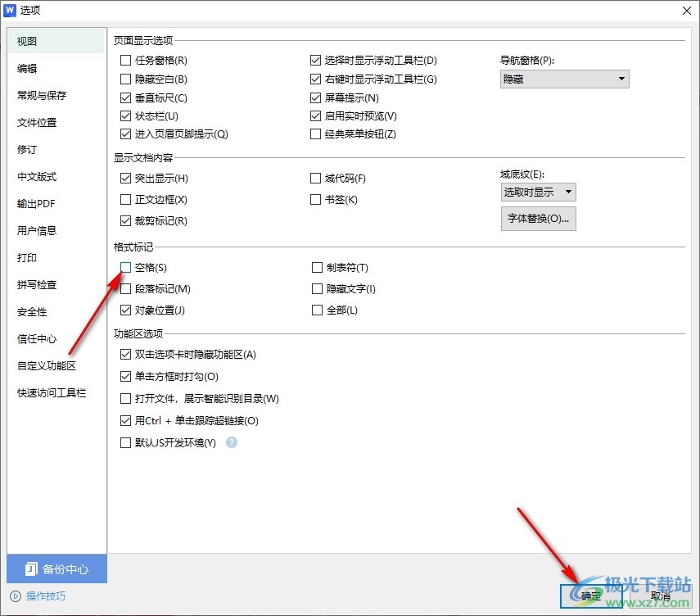Uncheck 垂直标尺(C)
The image size is (700, 616).
126,97
